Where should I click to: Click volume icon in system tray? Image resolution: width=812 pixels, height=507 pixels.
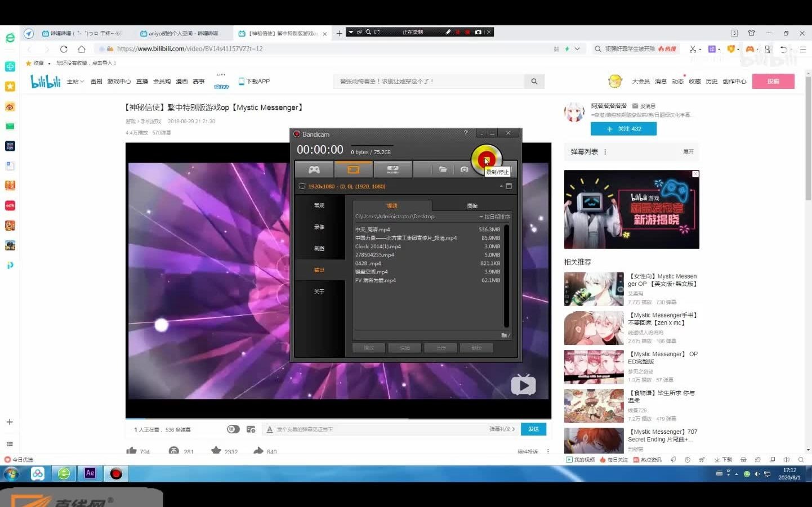[x=757, y=474]
